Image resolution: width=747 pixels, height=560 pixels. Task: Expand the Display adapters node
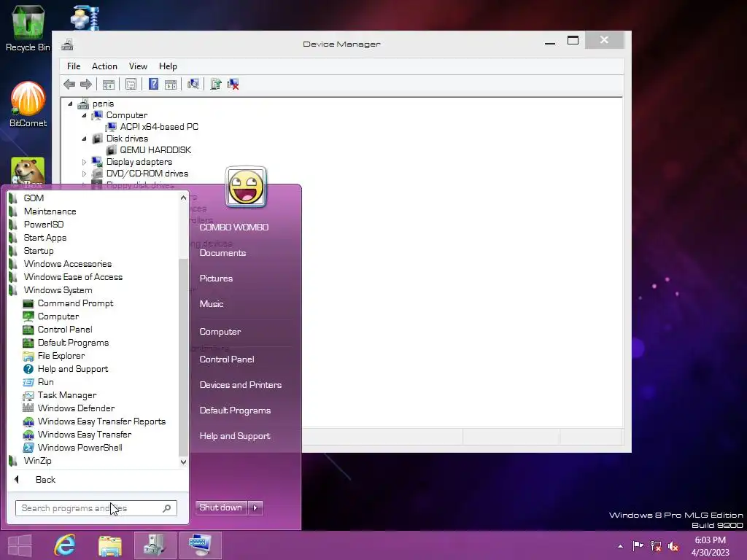click(x=85, y=162)
